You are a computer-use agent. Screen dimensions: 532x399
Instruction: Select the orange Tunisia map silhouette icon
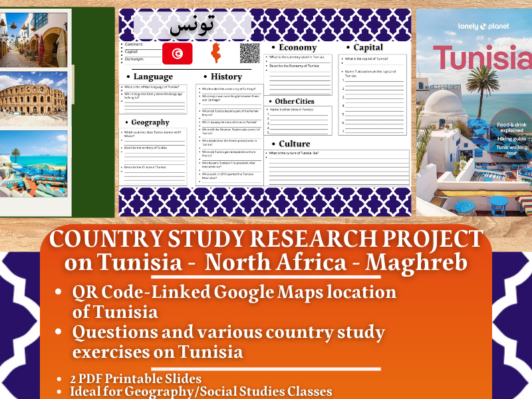point(214,53)
